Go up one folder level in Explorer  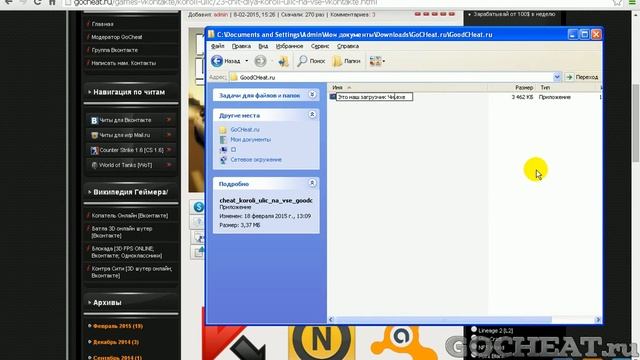click(x=283, y=61)
